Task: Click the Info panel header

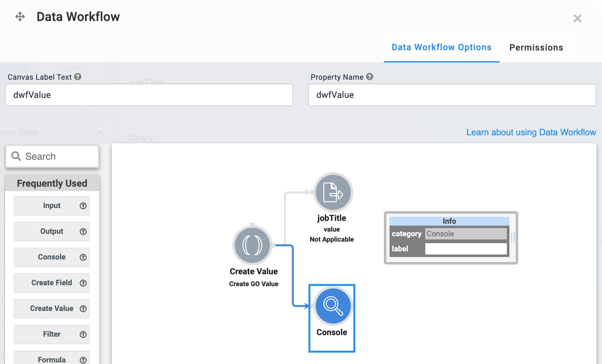Action: click(x=449, y=221)
